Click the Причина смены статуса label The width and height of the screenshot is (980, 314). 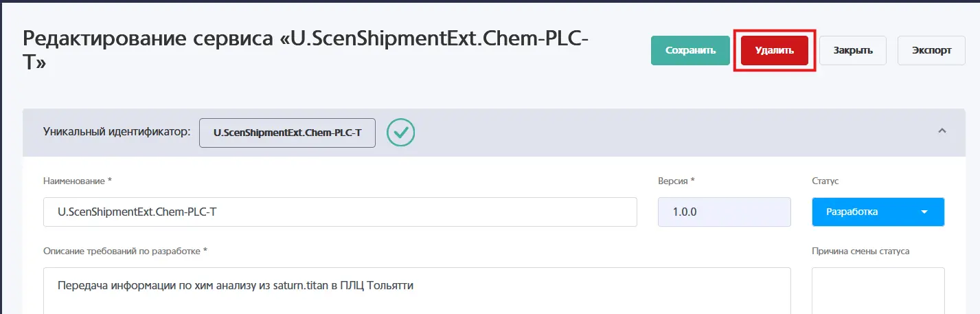click(x=861, y=251)
